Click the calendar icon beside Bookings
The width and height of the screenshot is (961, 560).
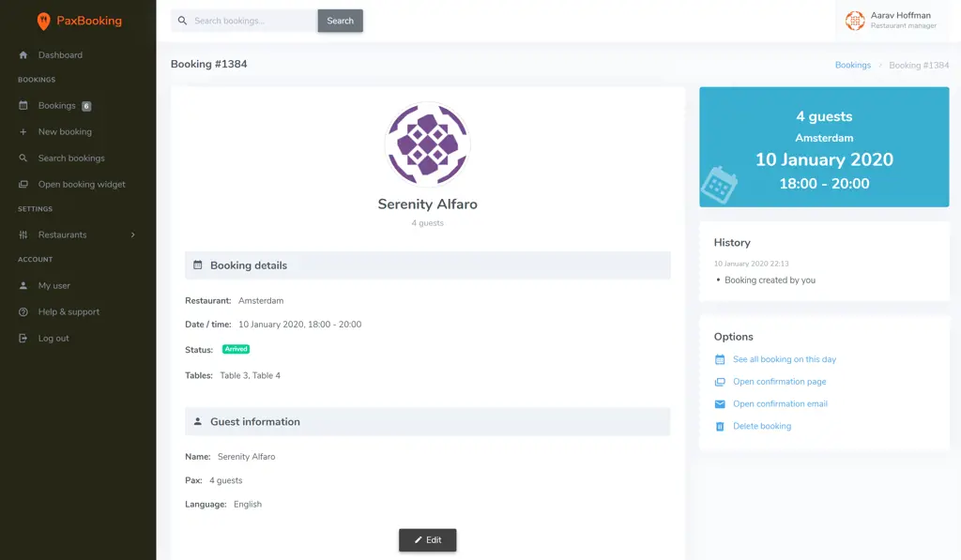23,106
